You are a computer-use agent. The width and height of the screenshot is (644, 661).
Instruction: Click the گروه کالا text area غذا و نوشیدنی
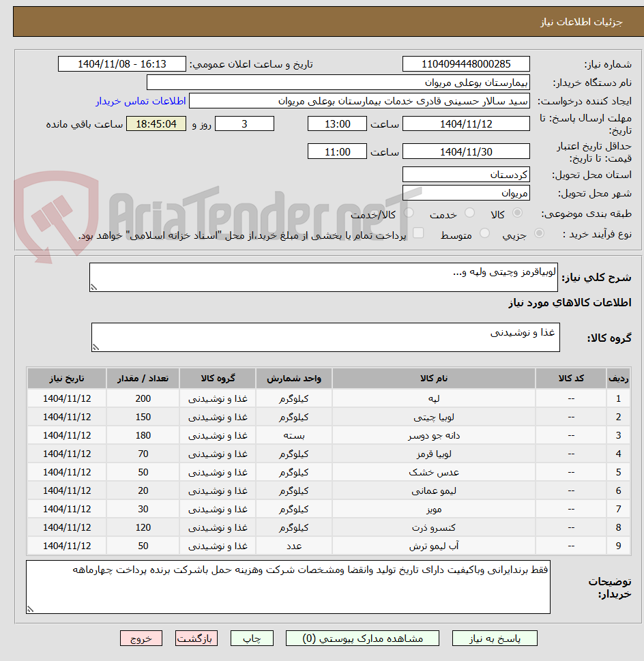[x=325, y=337]
